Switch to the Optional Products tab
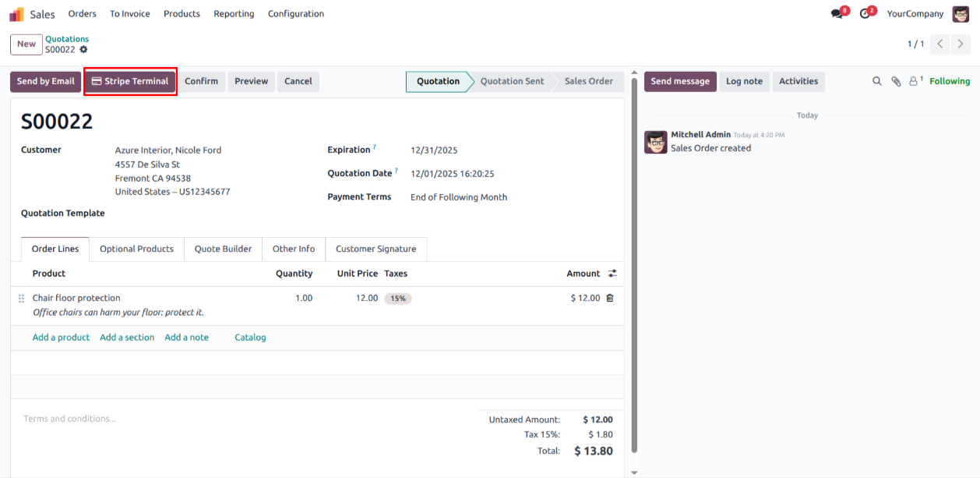Viewport: 980px width, 478px height. pyautogui.click(x=136, y=249)
